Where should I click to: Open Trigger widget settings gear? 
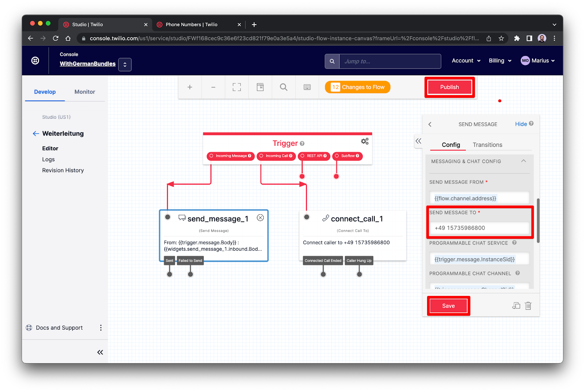pos(365,141)
